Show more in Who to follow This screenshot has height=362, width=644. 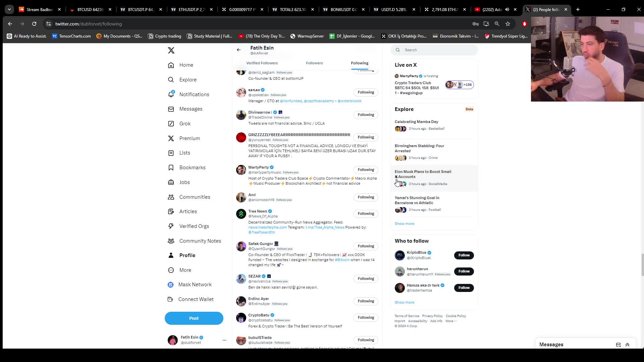click(x=404, y=302)
